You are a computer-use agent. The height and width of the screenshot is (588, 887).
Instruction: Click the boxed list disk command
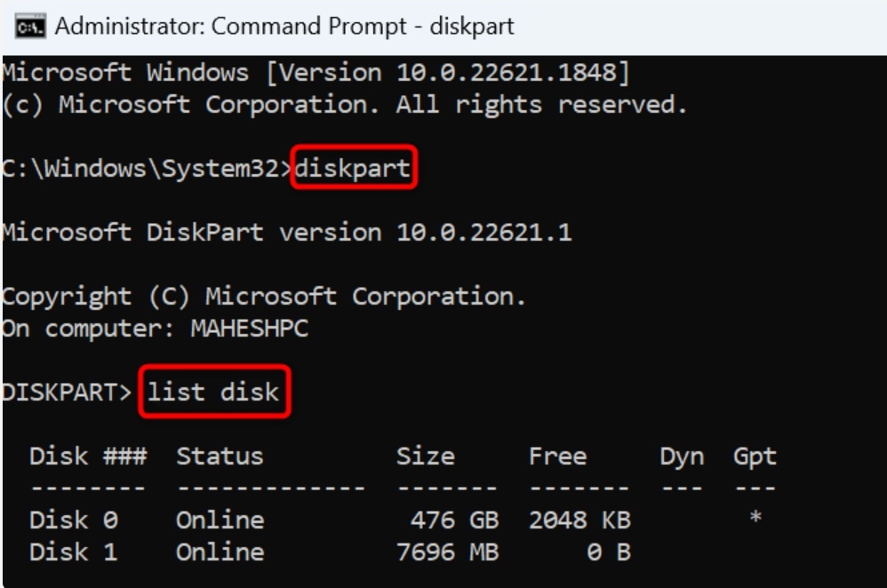click(x=214, y=391)
